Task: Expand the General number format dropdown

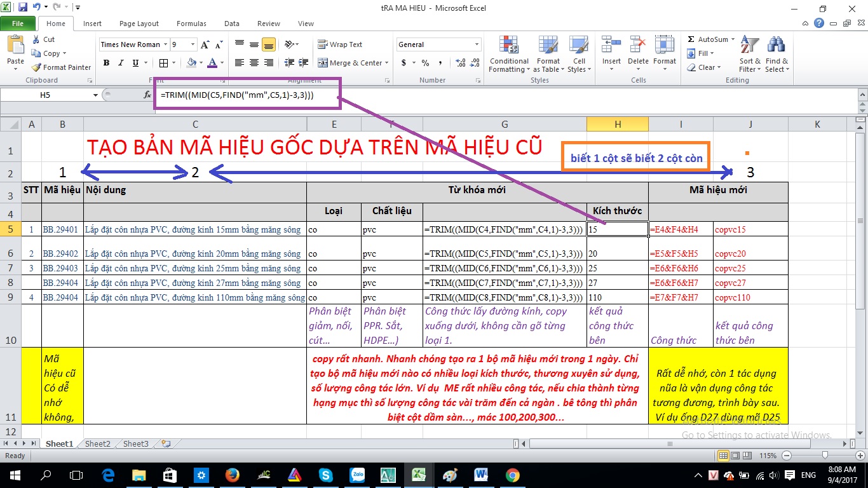Action: (477, 44)
